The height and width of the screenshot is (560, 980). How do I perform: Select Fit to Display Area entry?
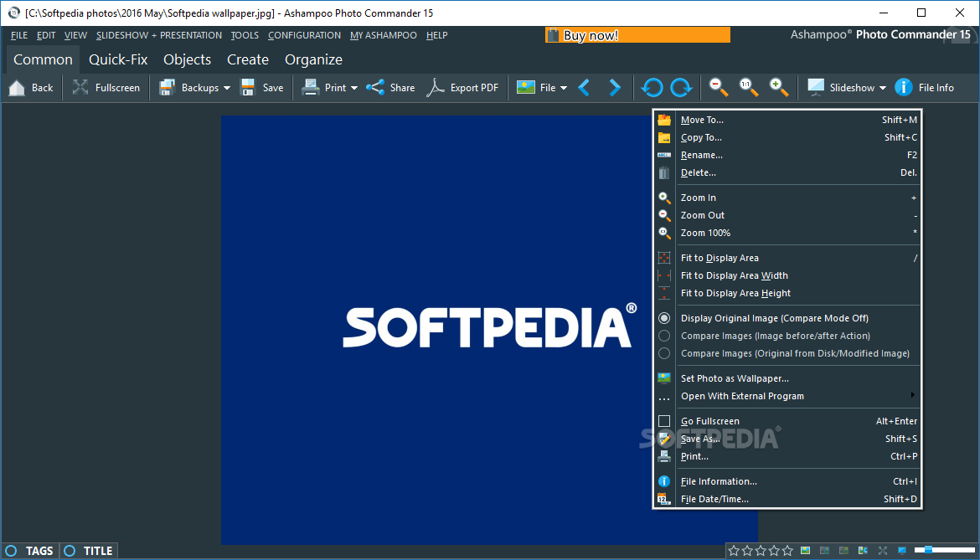787,258
